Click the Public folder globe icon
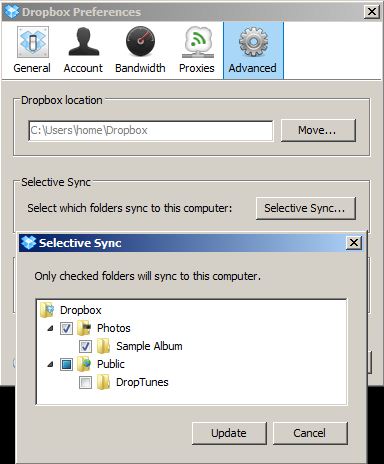The image size is (384, 464). (x=84, y=364)
